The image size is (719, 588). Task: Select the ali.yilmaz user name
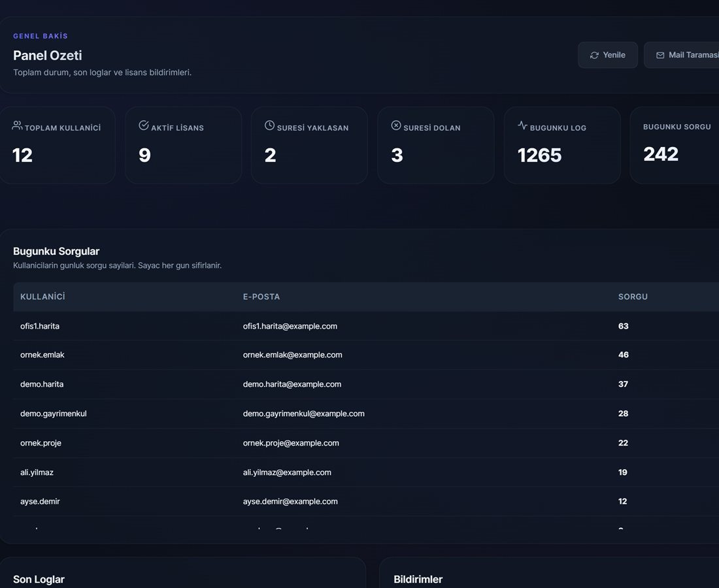click(x=37, y=472)
